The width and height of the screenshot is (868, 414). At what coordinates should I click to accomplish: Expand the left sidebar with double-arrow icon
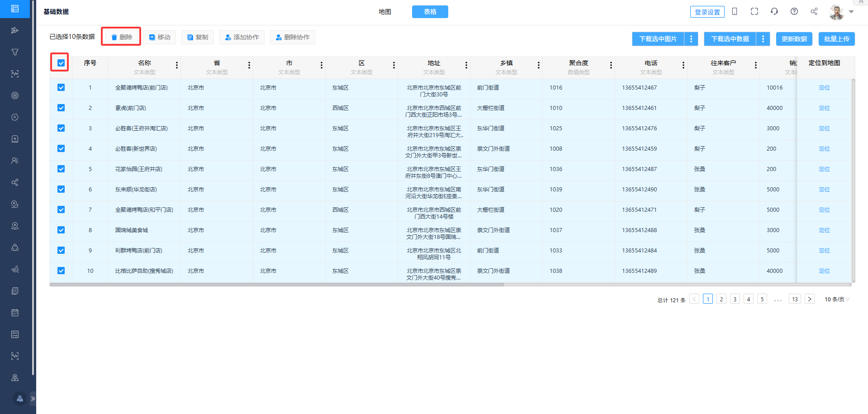[x=33, y=399]
